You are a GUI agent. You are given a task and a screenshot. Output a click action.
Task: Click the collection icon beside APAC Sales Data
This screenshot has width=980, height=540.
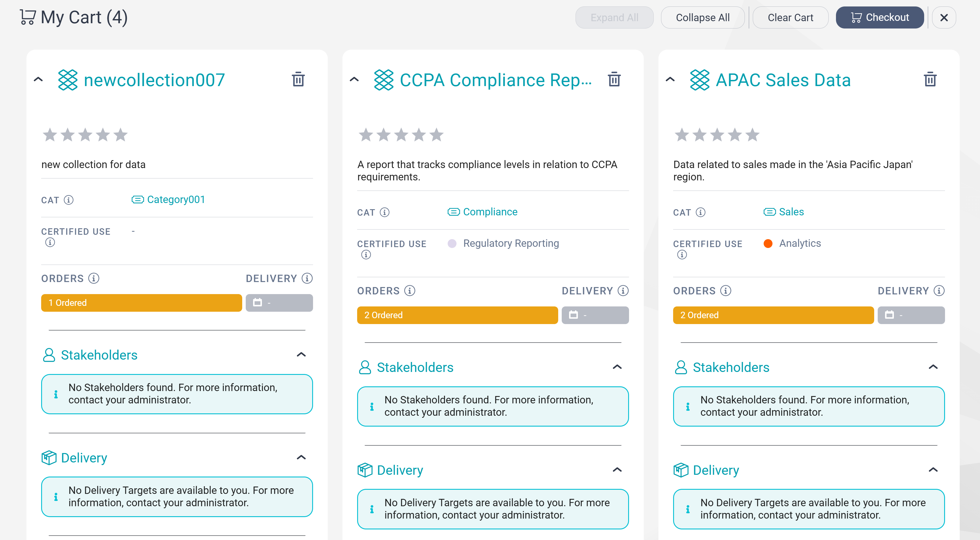pyautogui.click(x=700, y=80)
